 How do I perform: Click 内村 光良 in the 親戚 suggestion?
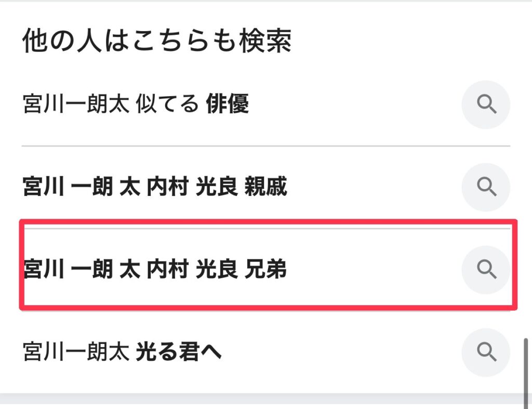pyautogui.click(x=192, y=187)
